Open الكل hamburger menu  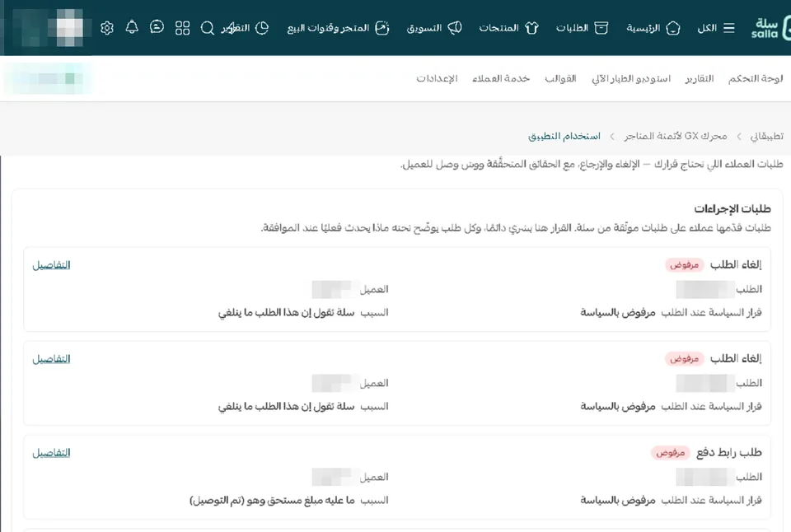(716, 28)
